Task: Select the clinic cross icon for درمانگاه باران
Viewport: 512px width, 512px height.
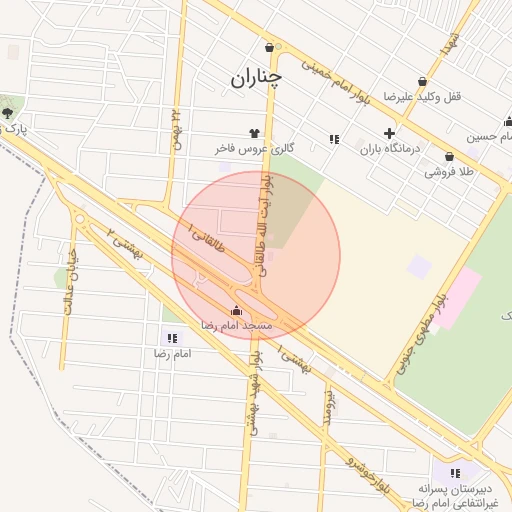Action: [389, 133]
